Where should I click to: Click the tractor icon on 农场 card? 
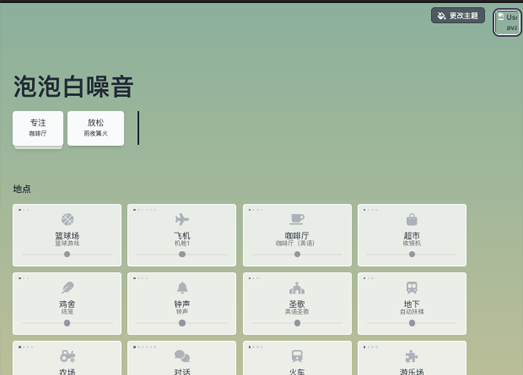point(67,356)
